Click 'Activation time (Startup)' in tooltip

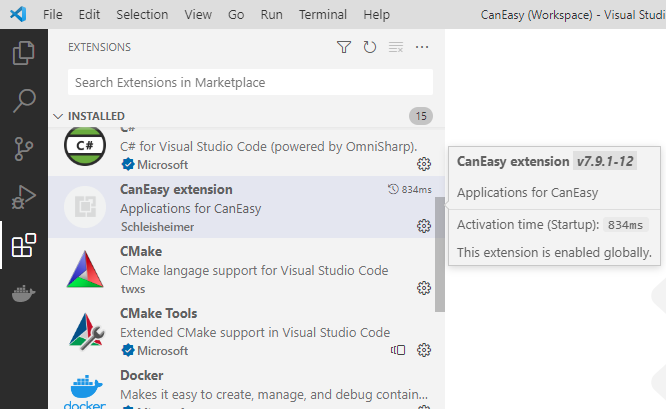pyautogui.click(x=528, y=224)
